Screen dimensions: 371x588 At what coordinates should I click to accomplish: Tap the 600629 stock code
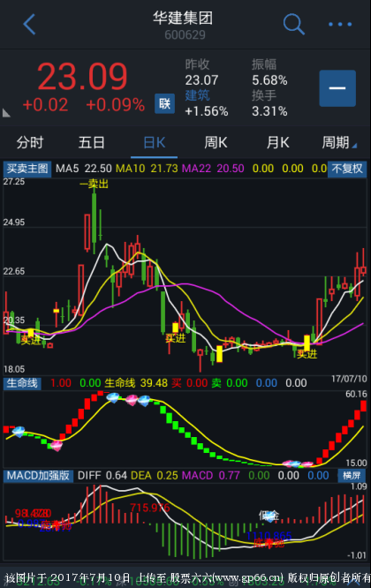click(185, 35)
